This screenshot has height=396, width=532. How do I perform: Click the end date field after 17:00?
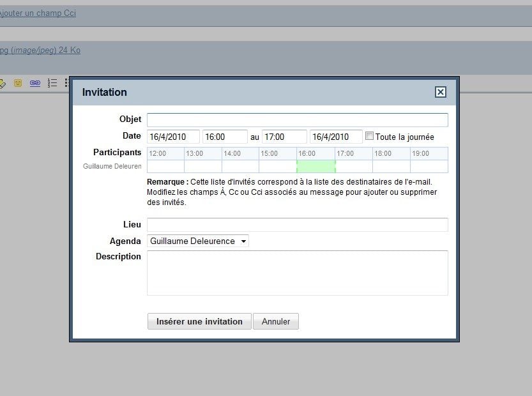coord(335,137)
